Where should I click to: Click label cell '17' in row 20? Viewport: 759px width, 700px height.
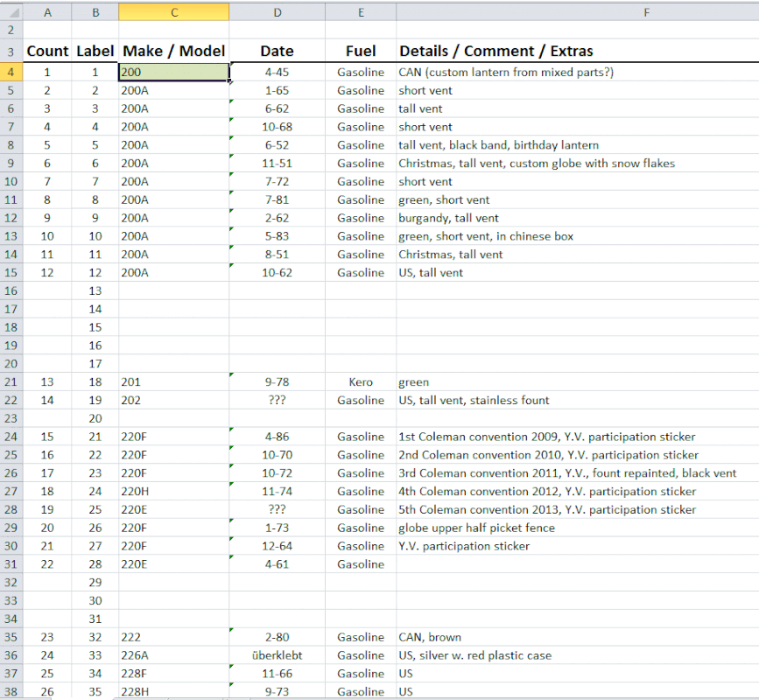(95, 364)
